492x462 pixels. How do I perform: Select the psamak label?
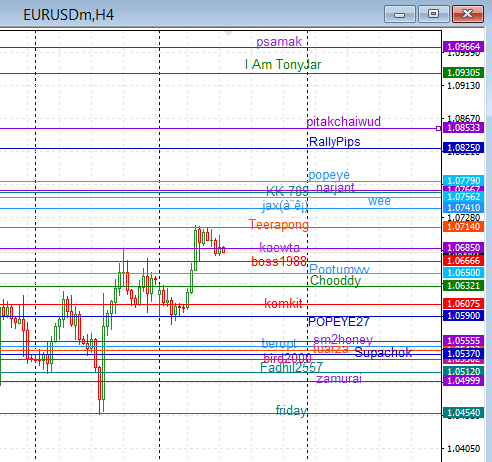pos(279,42)
